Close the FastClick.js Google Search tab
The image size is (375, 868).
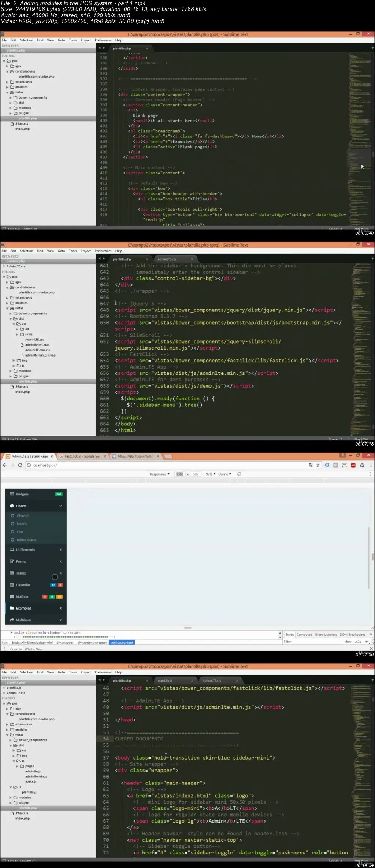[x=105, y=456]
